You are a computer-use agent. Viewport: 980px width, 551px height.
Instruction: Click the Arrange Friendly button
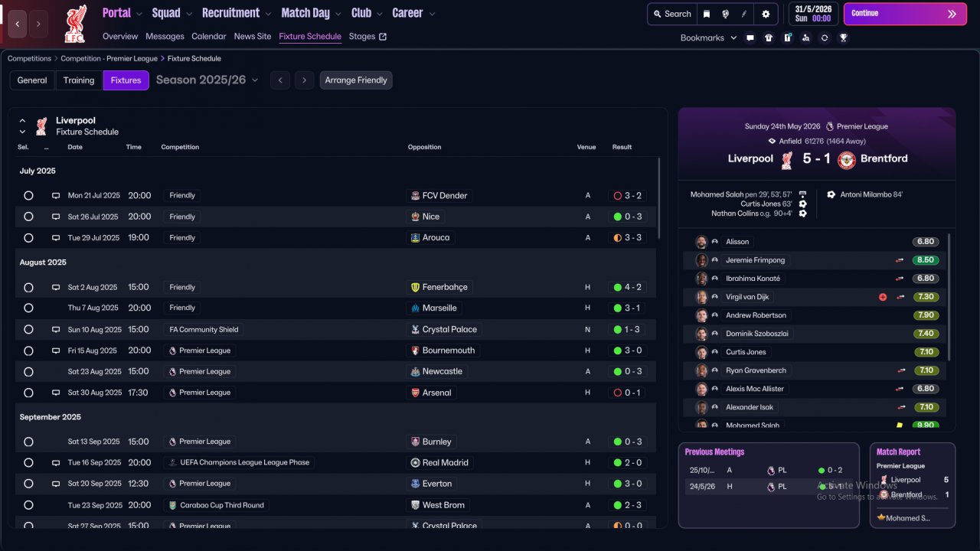[356, 80]
